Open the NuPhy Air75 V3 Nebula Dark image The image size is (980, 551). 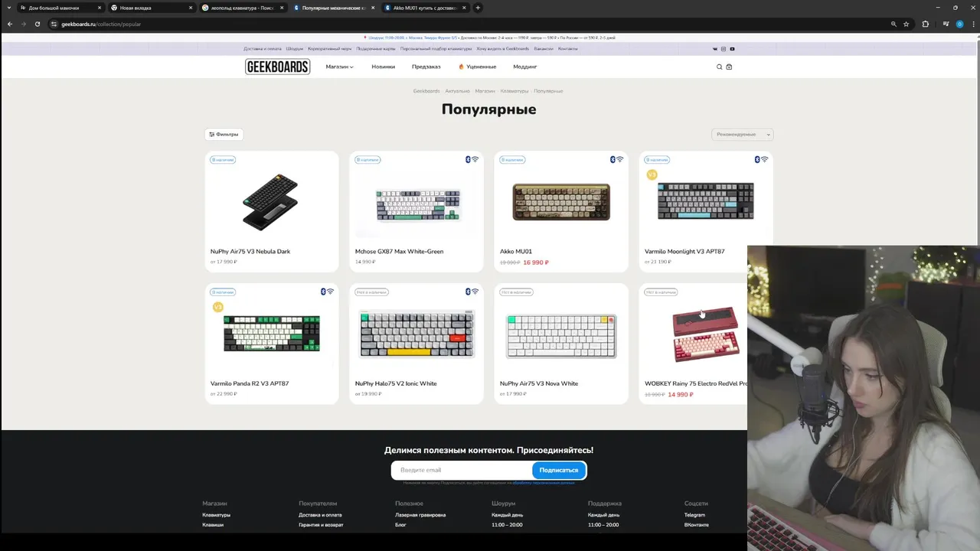coord(271,203)
